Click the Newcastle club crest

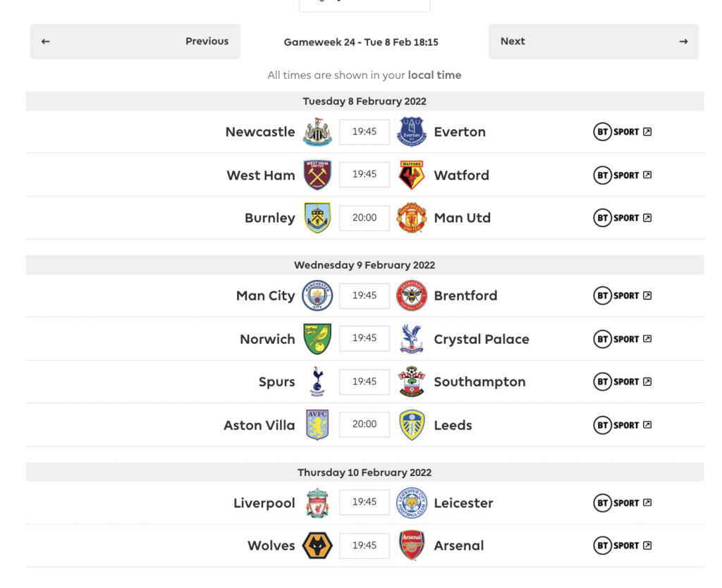pyautogui.click(x=317, y=132)
